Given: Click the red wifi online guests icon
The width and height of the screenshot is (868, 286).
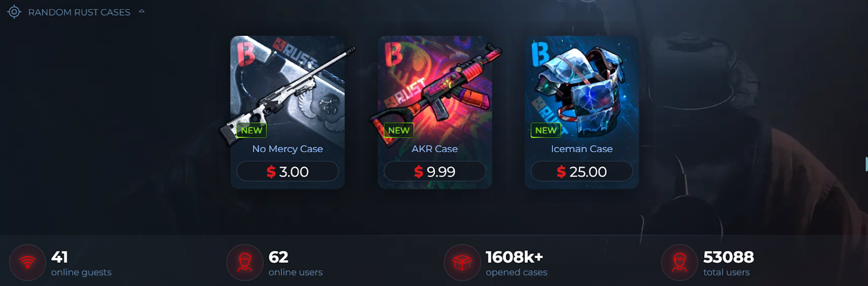Looking at the screenshot, I should (x=27, y=263).
